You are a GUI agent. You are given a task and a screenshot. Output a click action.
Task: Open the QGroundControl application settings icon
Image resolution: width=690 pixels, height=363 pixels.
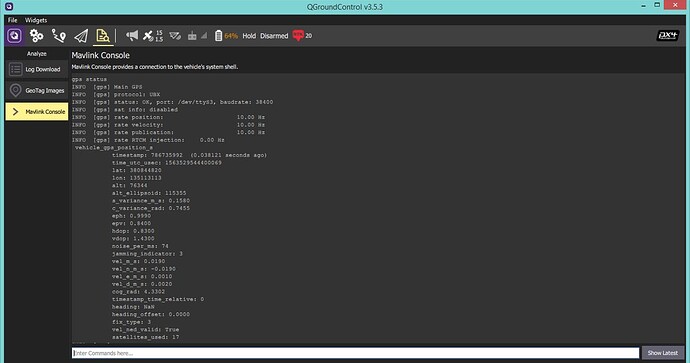[15, 36]
